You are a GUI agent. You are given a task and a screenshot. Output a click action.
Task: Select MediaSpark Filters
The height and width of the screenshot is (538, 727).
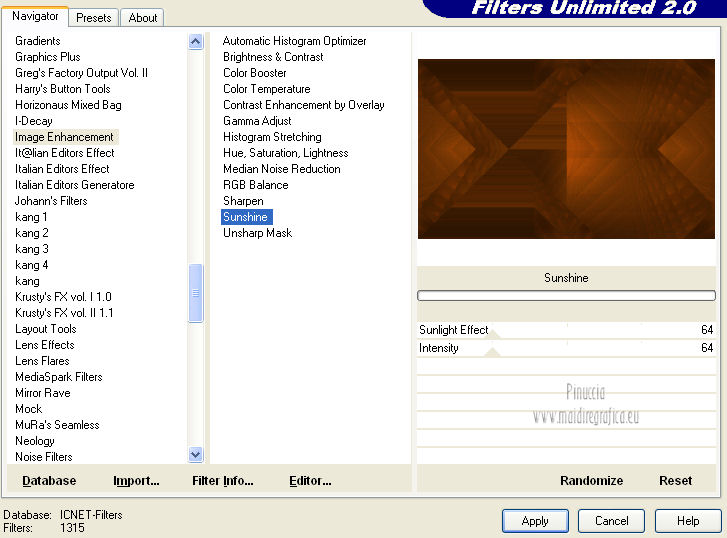(58, 377)
